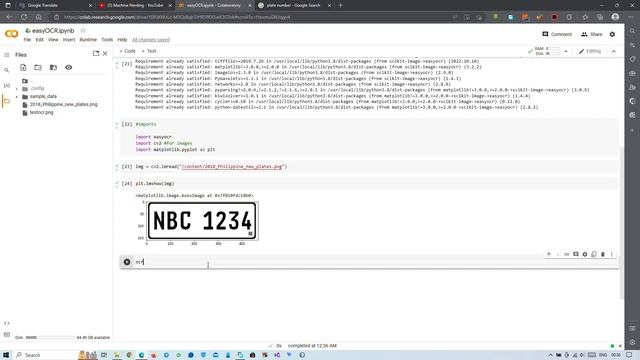Click into the active code cell editor
The height and width of the screenshot is (360, 640).
pyautogui.click(x=376, y=262)
